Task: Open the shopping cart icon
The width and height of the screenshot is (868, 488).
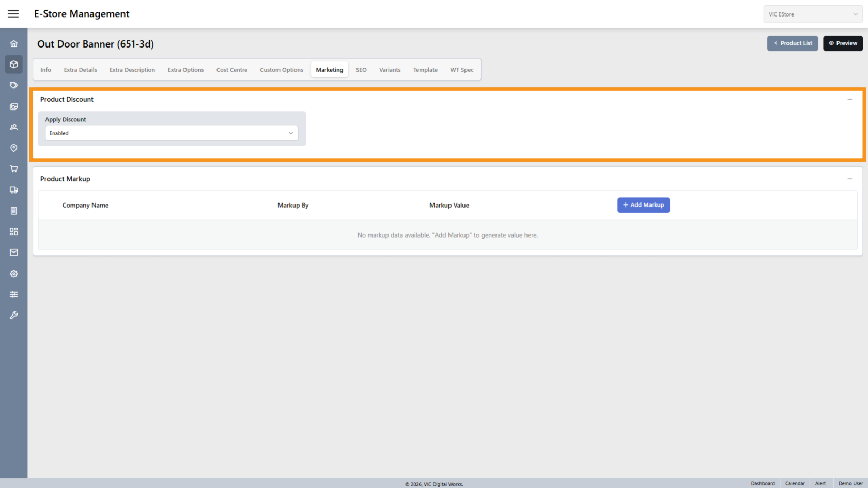Action: (x=14, y=169)
